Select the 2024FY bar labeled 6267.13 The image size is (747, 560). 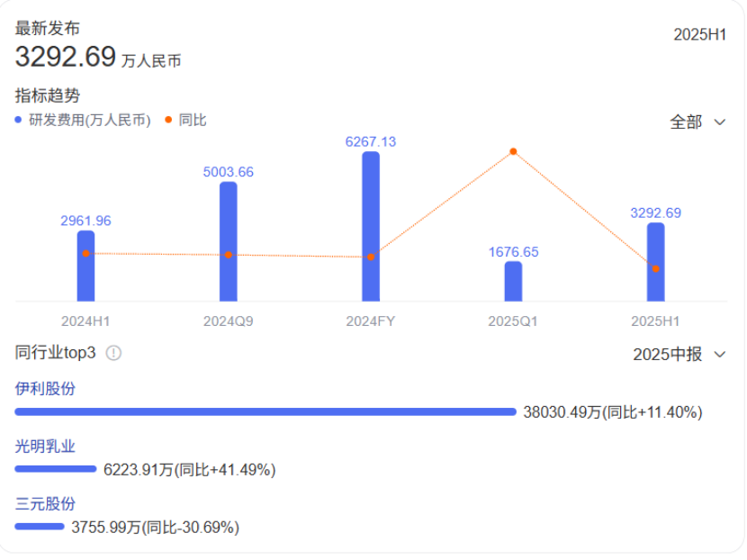[x=371, y=226]
